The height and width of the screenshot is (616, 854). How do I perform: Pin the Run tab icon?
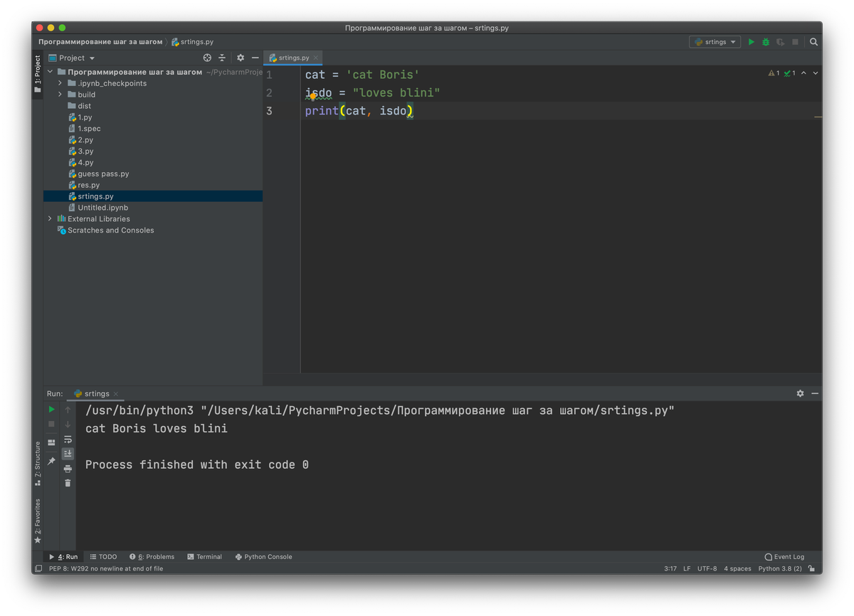51,461
